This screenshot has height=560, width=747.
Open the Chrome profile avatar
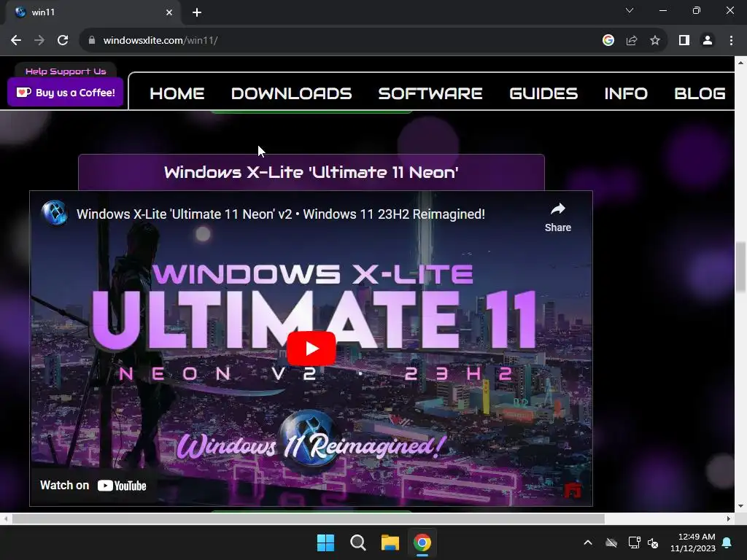point(708,41)
